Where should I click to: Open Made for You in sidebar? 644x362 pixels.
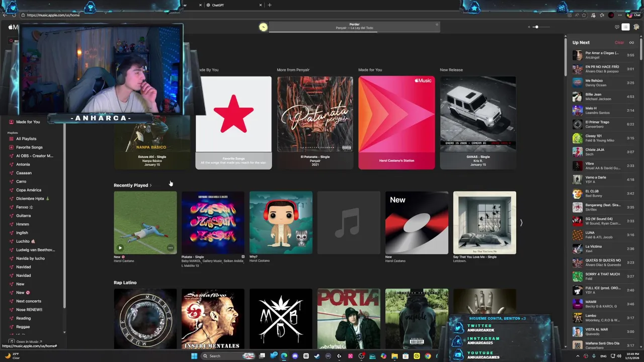click(x=28, y=122)
